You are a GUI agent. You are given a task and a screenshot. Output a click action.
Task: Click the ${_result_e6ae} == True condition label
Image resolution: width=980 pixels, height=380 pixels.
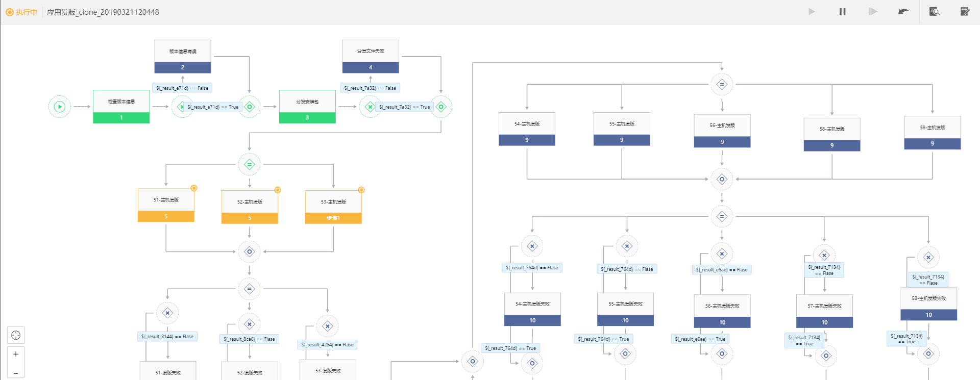(700, 339)
